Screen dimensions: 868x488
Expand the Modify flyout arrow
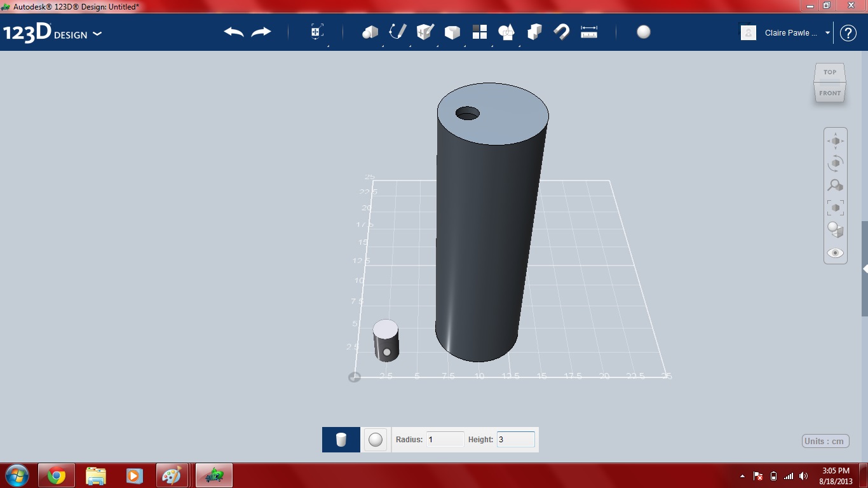[x=464, y=46]
